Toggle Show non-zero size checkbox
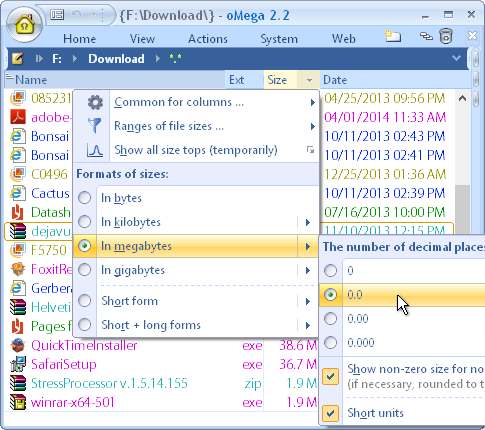The width and height of the screenshot is (485, 430). (x=330, y=376)
